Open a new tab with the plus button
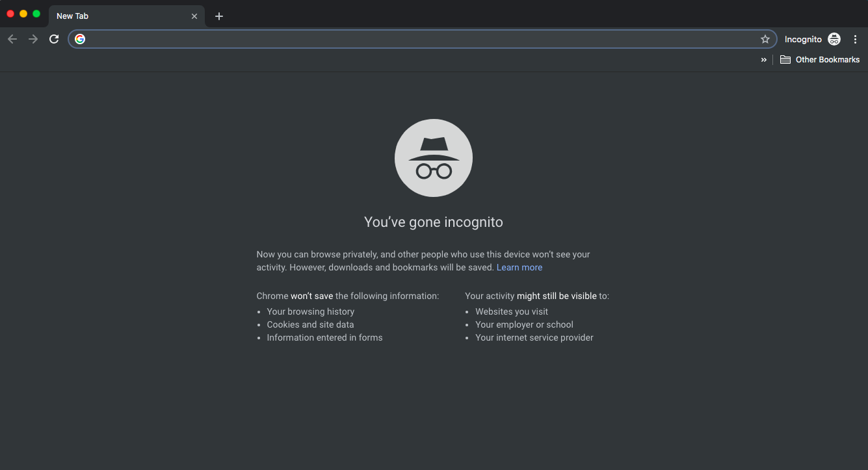This screenshot has height=470, width=868. (x=219, y=16)
